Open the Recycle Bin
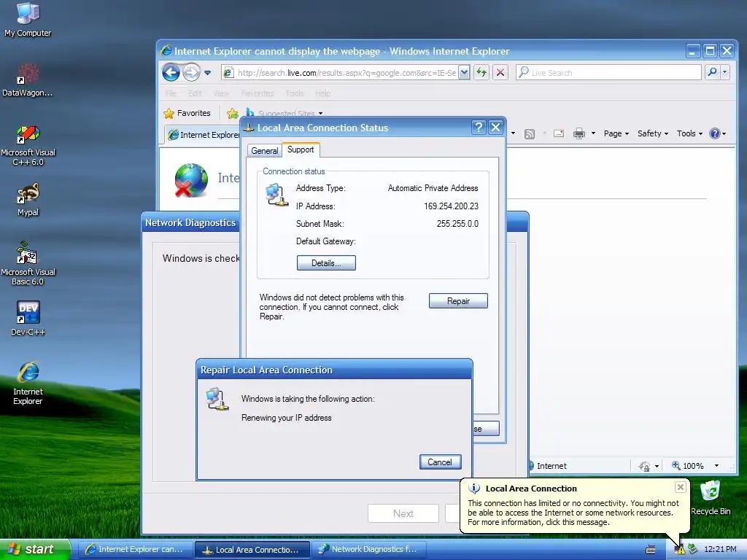Viewport: 747px width, 560px height. (711, 497)
